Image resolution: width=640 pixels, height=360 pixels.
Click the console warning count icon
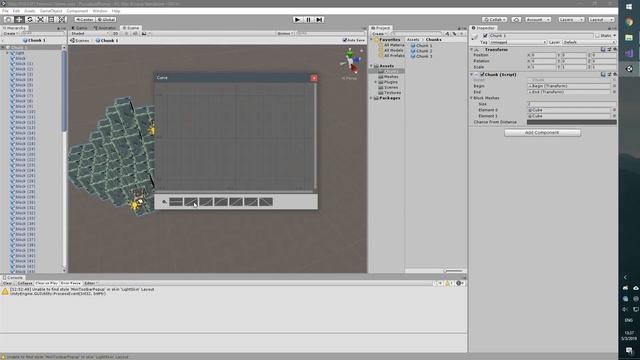[449, 283]
